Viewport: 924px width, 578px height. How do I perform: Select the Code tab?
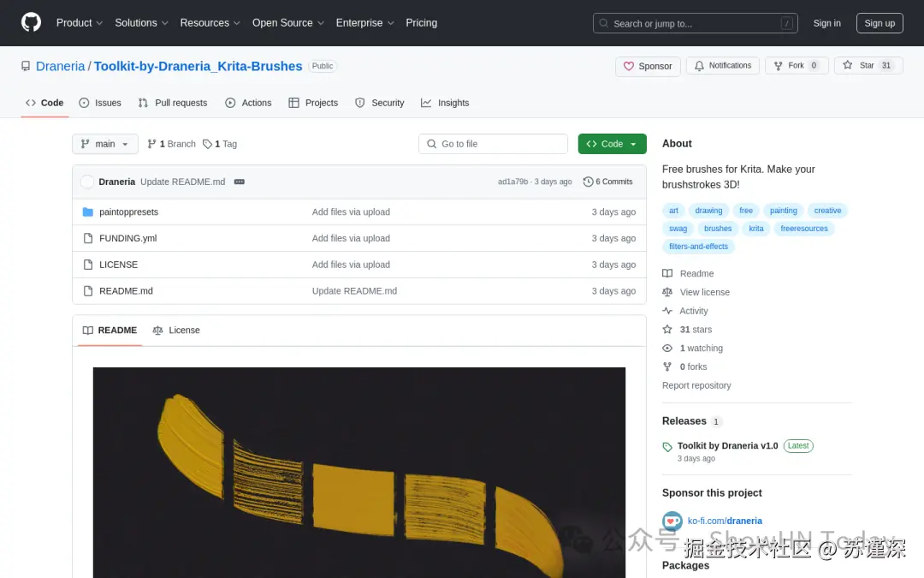point(44,103)
